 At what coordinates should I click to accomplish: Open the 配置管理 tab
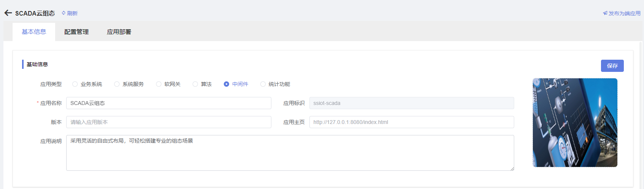click(77, 32)
